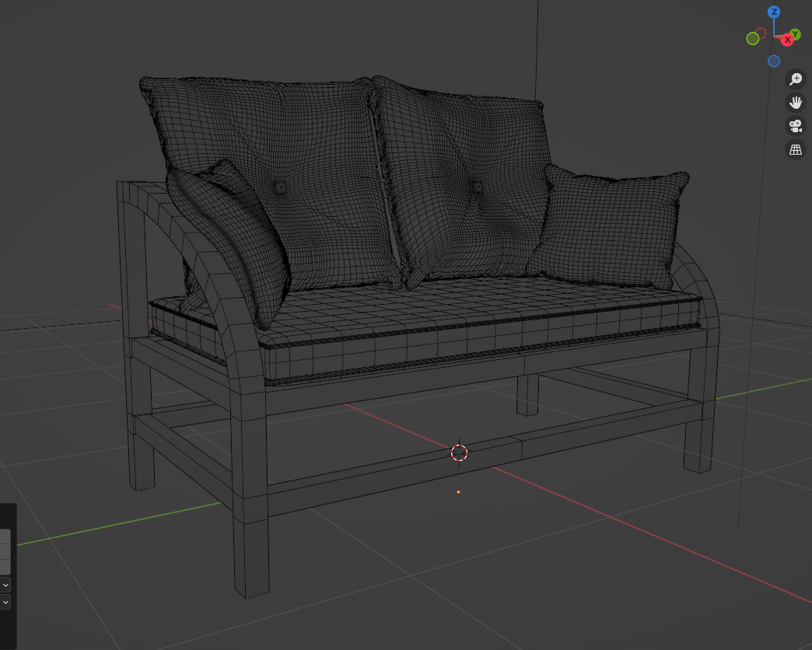The image size is (812, 650).
Task: Open the lower chevron dropdown in the left panel
Action: 5,602
